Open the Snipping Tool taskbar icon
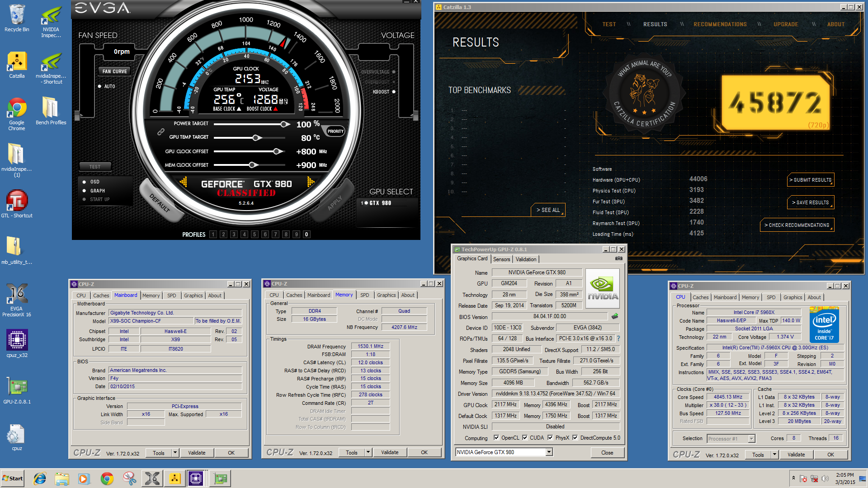 [x=130, y=479]
